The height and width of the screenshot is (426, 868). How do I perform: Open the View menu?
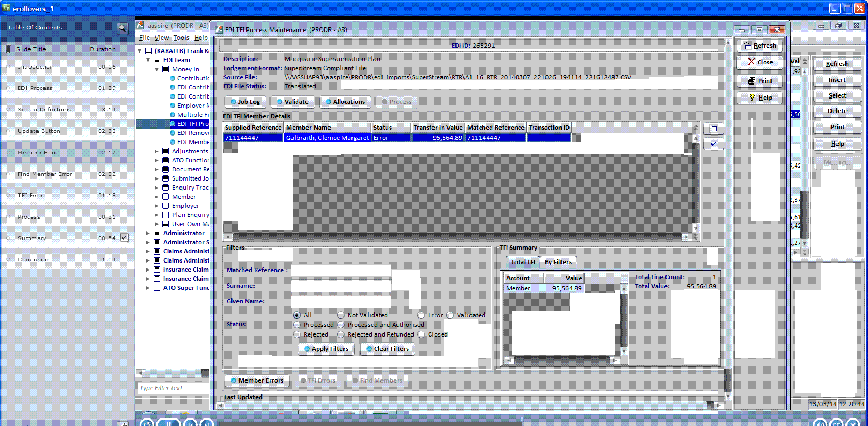[161, 38]
